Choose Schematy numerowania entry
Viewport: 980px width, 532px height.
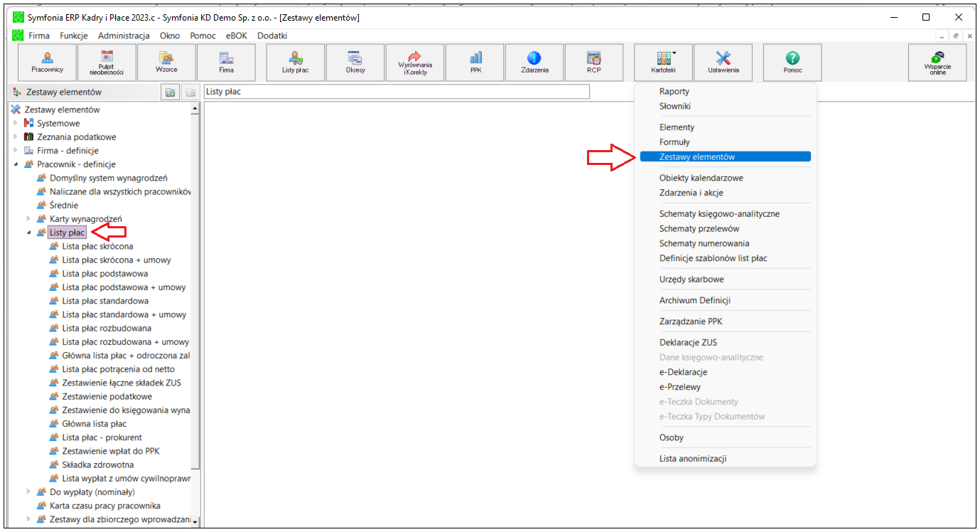pyautogui.click(x=725, y=243)
